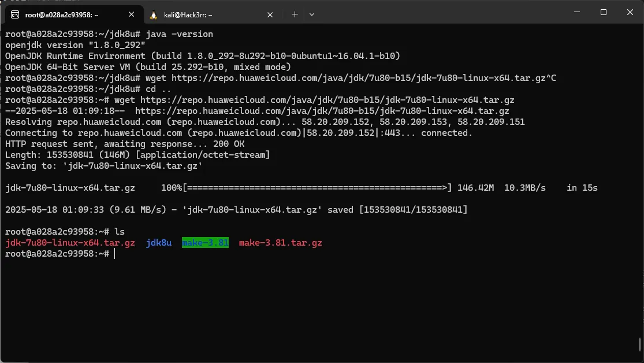The height and width of the screenshot is (363, 644).
Task: Click the terminal scrollbar thumb
Action: click(x=640, y=345)
